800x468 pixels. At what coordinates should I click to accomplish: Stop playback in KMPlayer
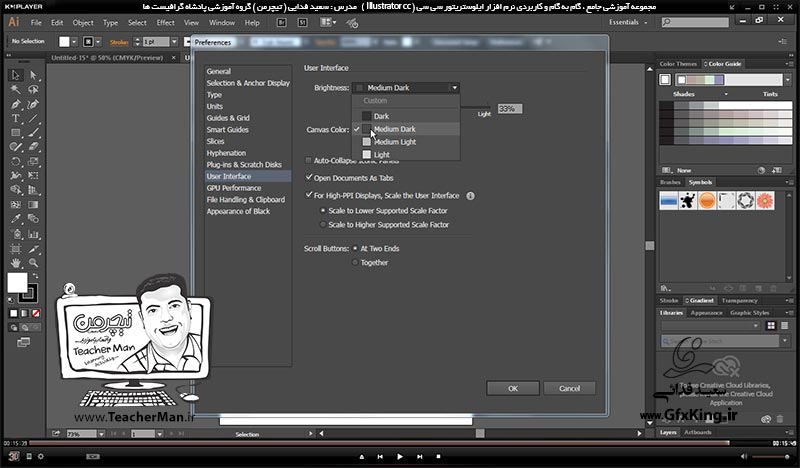point(438,457)
